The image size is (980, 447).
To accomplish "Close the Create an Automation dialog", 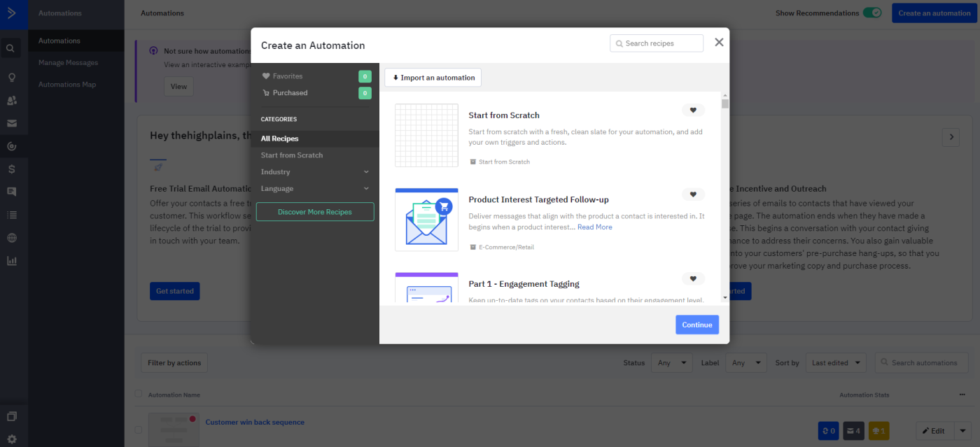I will pyautogui.click(x=719, y=43).
